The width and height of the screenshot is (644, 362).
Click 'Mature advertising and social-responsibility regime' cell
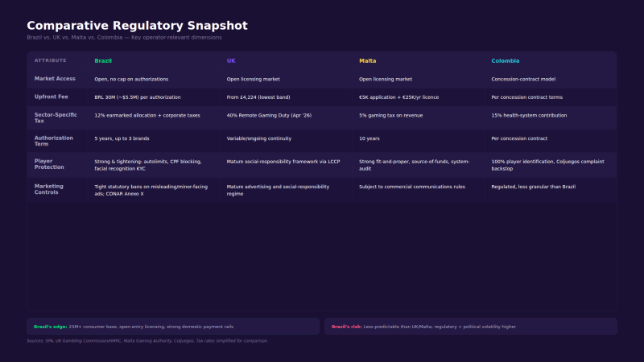click(x=278, y=190)
